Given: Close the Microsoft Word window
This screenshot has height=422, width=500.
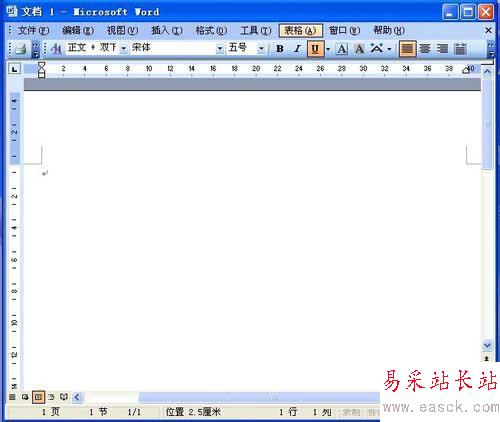Looking at the screenshot, I should click(x=486, y=12).
